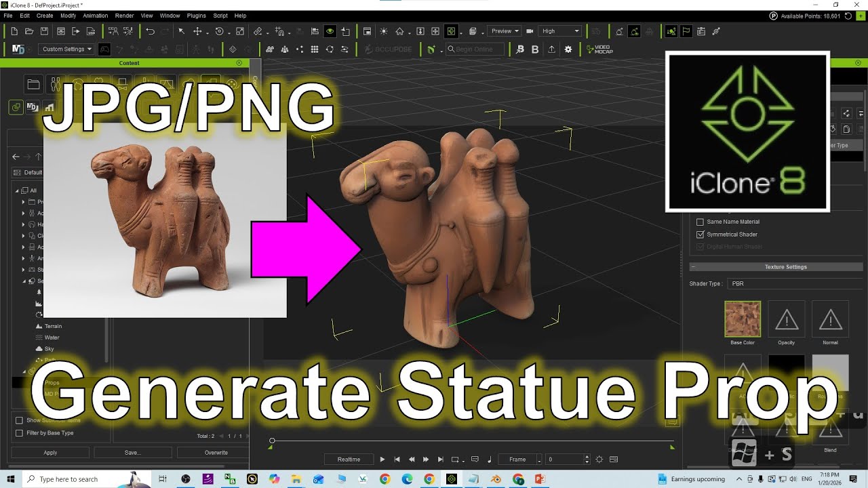The height and width of the screenshot is (488, 868).
Task: Choose the Scale tool
Action: point(240,31)
